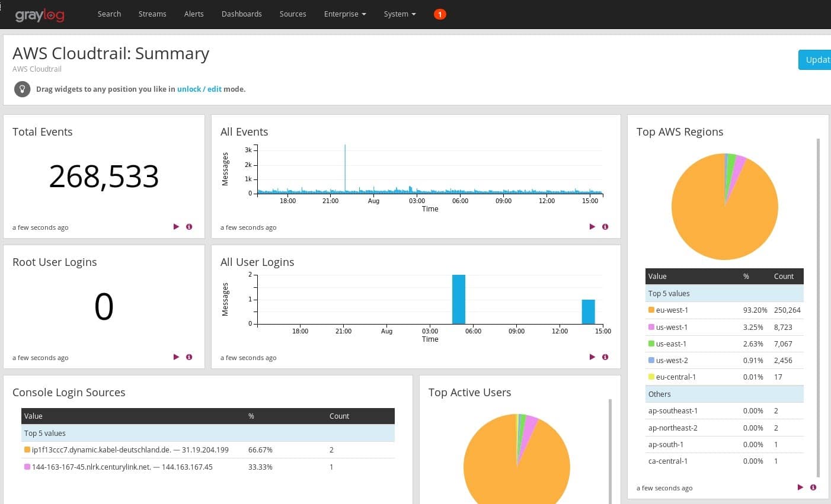Viewport: 831px width, 504px height.
Task: Expand the Enterprise dropdown menu
Action: [x=345, y=14]
